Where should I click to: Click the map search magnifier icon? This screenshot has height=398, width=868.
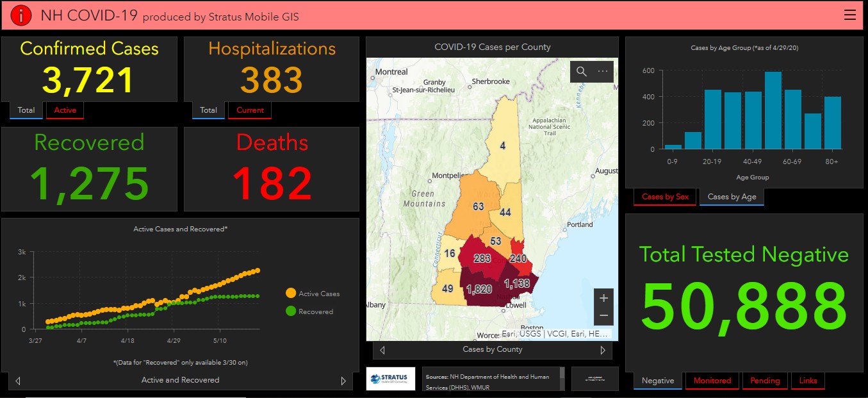[x=582, y=72]
